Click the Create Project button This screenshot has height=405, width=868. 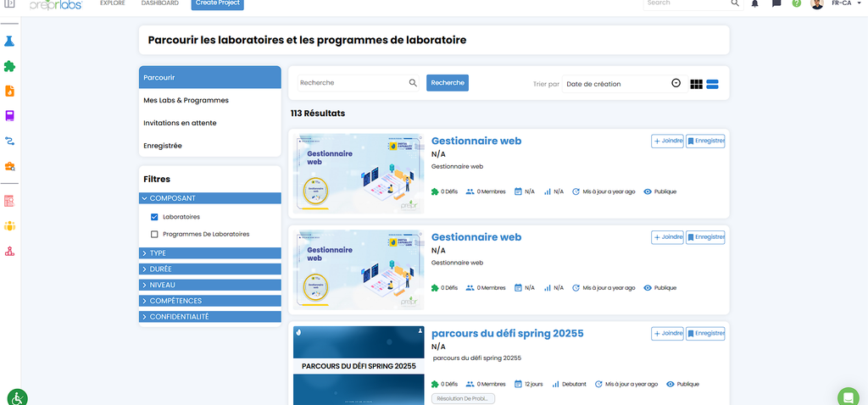[218, 4]
